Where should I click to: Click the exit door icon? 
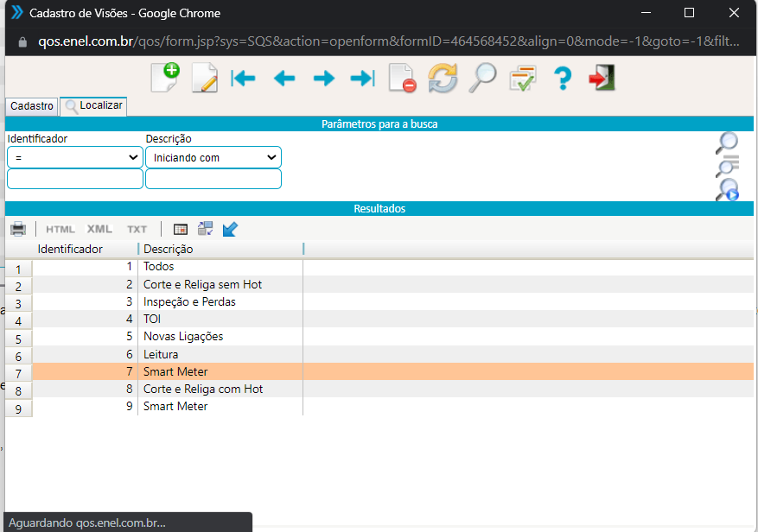pos(602,79)
